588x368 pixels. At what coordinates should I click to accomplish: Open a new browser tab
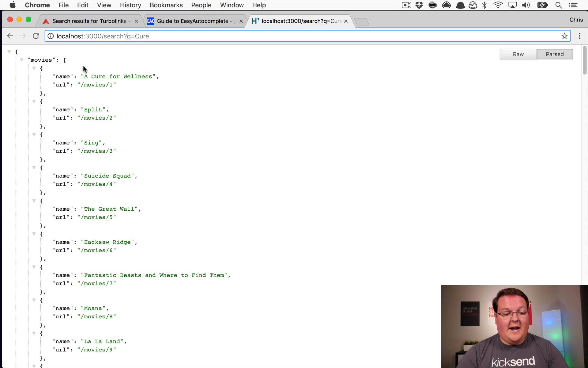coord(362,21)
